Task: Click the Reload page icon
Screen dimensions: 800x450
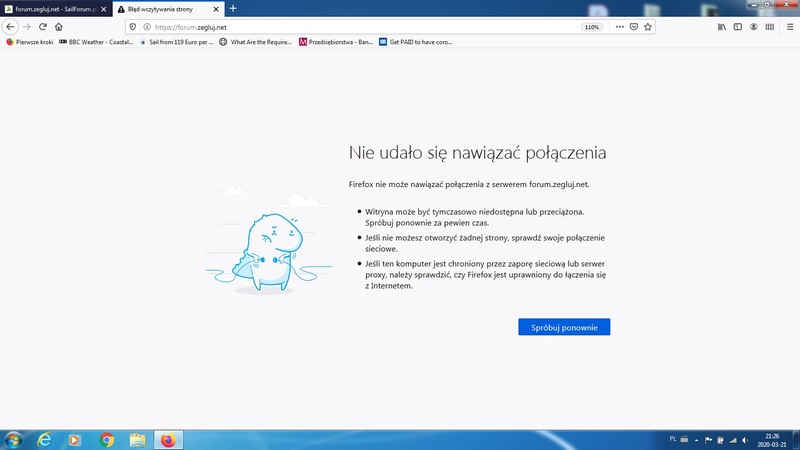Action: (43, 26)
